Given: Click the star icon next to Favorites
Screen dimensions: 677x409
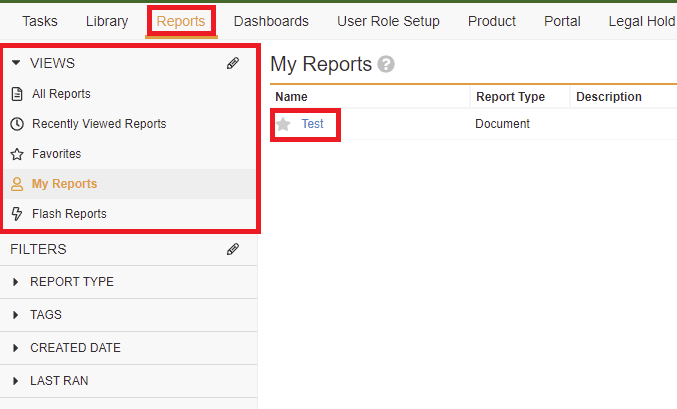Looking at the screenshot, I should [17, 154].
